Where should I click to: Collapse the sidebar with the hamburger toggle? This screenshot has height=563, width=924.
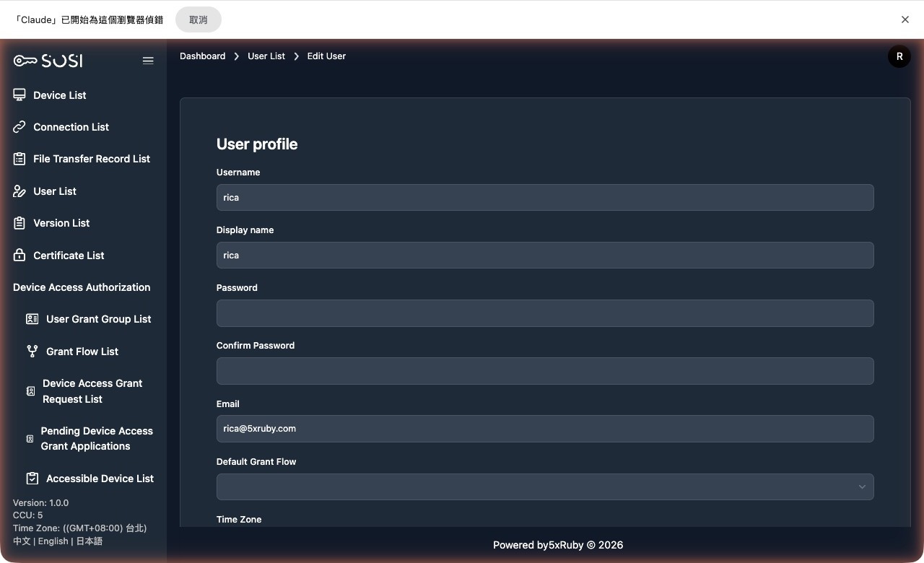(148, 61)
